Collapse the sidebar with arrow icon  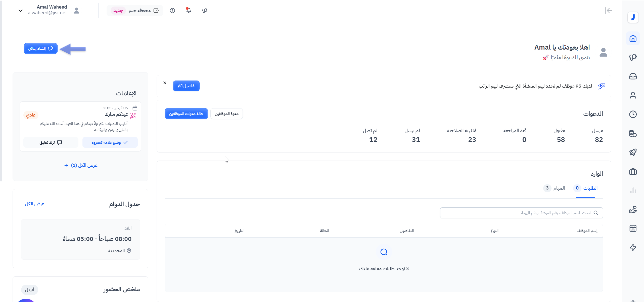[x=609, y=10]
